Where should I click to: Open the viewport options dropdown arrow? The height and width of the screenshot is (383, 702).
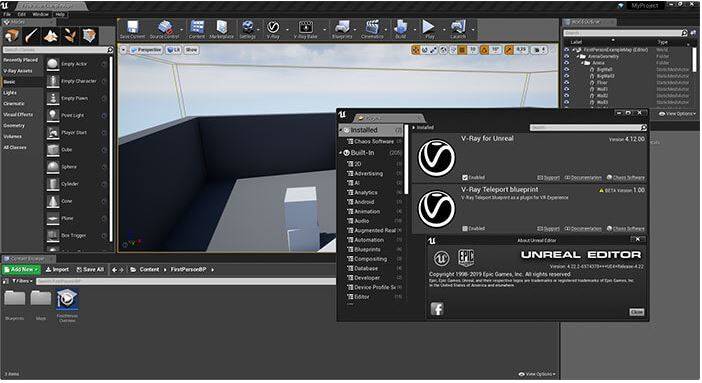tap(124, 50)
